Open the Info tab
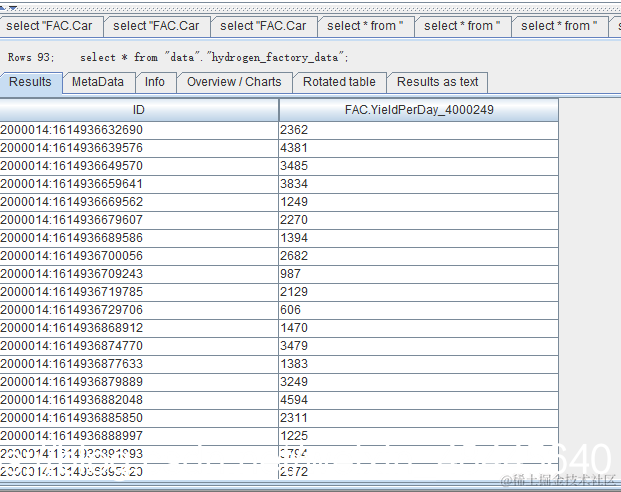621x492 pixels. pos(155,82)
